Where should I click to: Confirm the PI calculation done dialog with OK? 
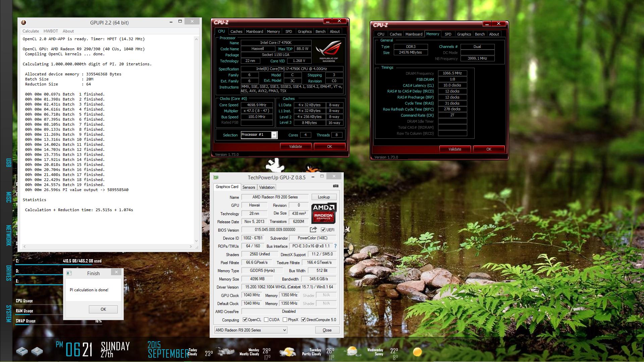[x=103, y=309]
